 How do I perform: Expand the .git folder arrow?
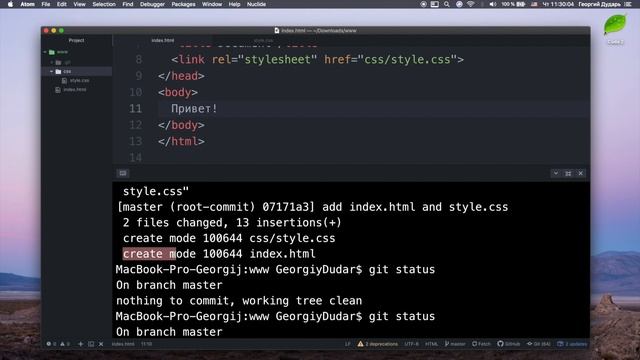pyautogui.click(x=52, y=62)
